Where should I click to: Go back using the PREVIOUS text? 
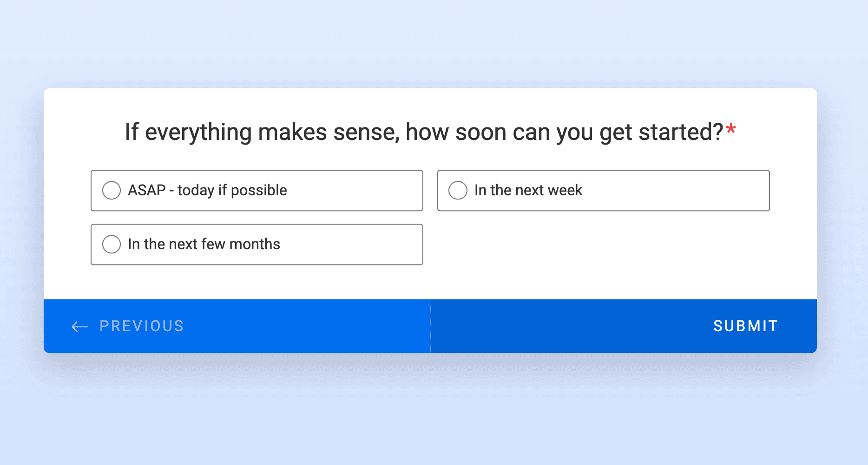pyautogui.click(x=142, y=326)
